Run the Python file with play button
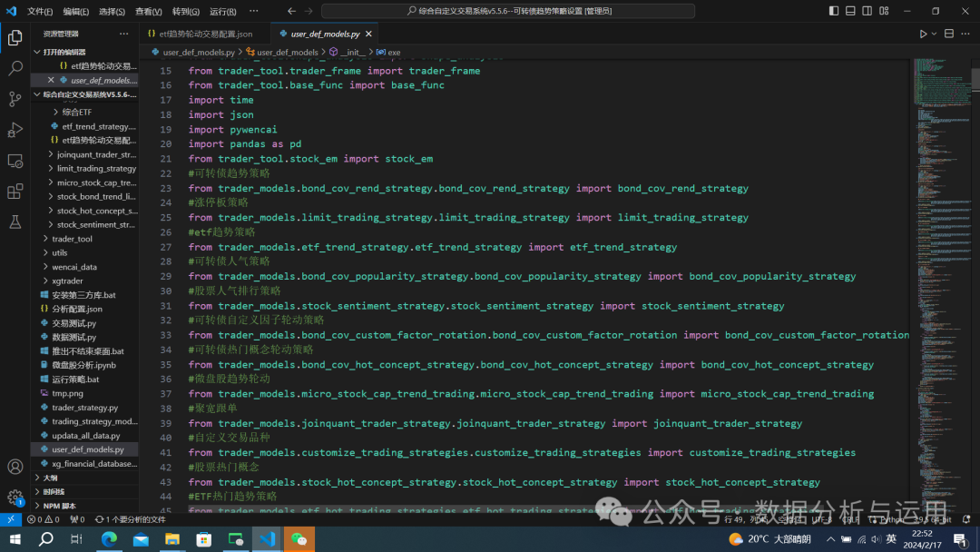This screenshot has width=980, height=552. pyautogui.click(x=923, y=34)
